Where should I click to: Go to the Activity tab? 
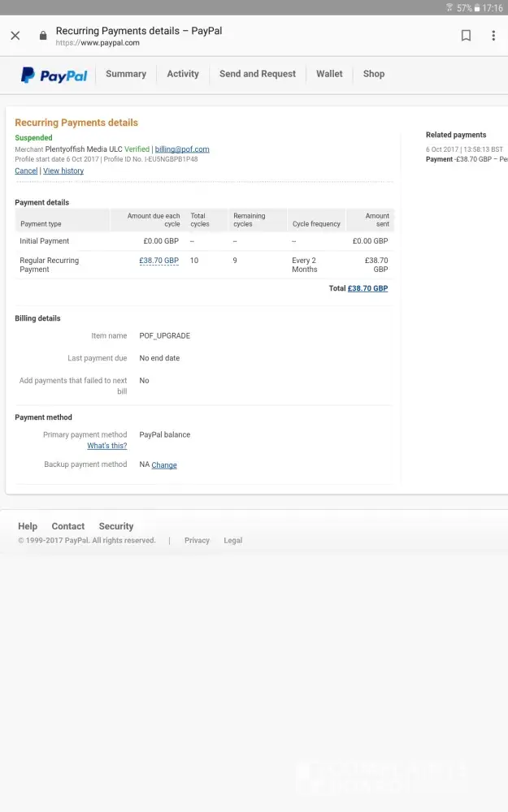[182, 74]
